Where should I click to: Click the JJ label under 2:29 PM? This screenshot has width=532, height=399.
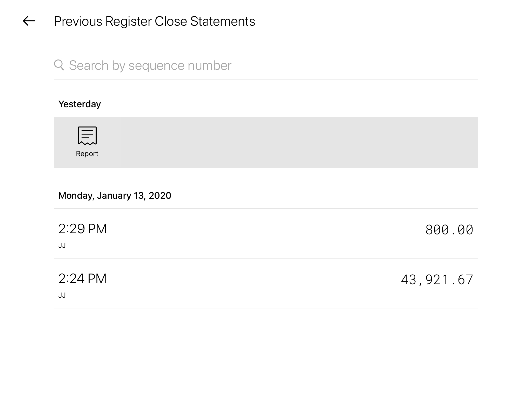coord(62,245)
